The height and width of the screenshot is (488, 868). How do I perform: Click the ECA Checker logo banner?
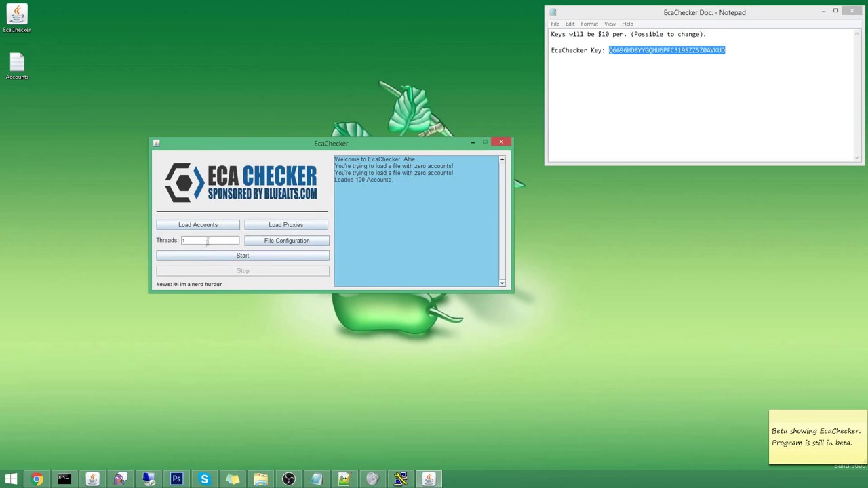(x=241, y=182)
